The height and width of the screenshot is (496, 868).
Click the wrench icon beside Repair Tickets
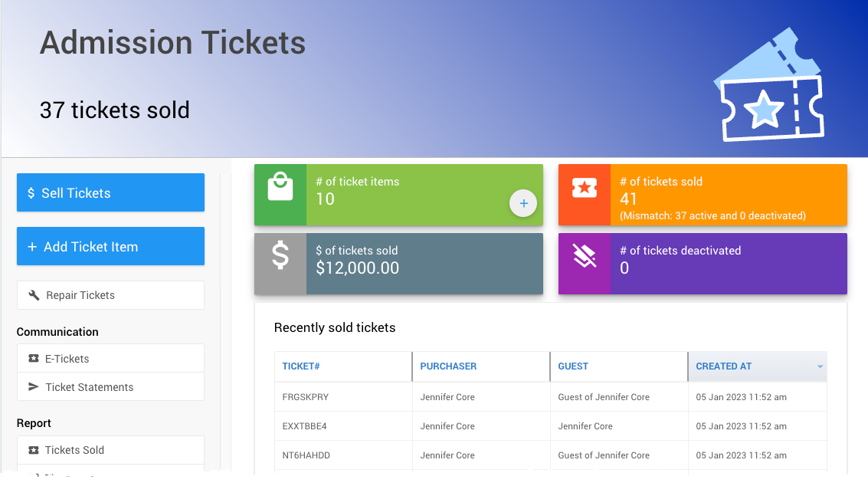tap(34, 295)
